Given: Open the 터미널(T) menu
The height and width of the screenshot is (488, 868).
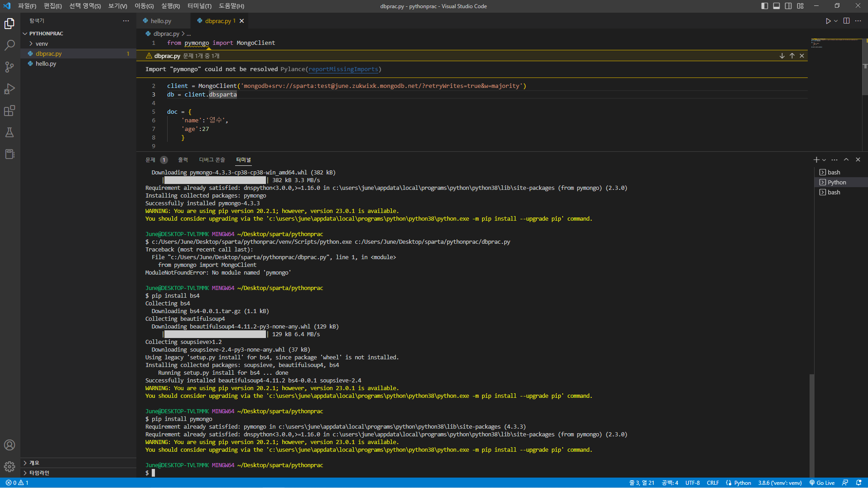Looking at the screenshot, I should click(199, 6).
